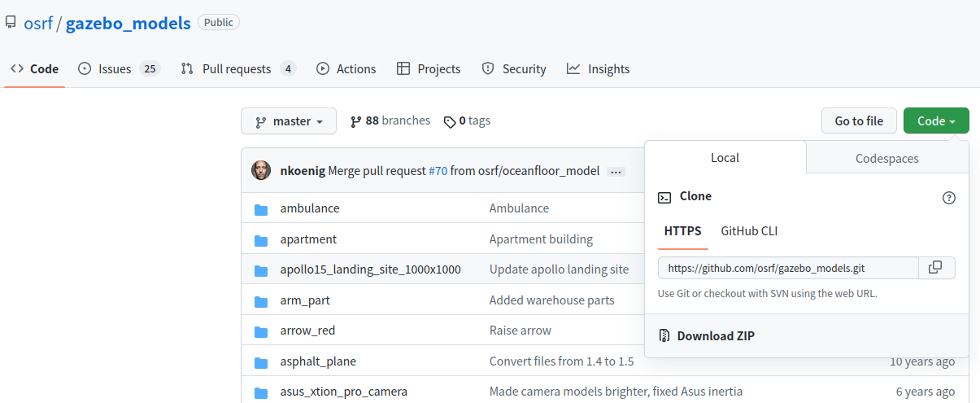
Task: Open the apollo15_landing_site_1000x1000 folder
Action: click(x=370, y=269)
